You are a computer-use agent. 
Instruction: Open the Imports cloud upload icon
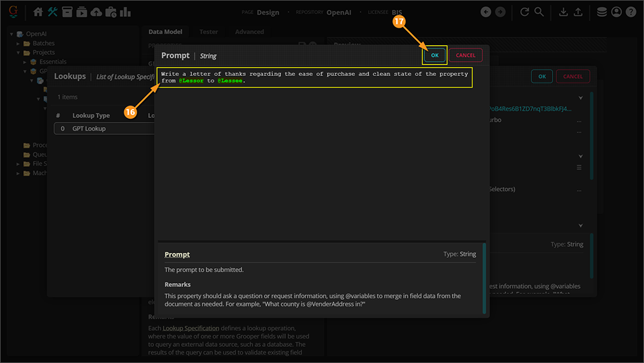(x=96, y=12)
